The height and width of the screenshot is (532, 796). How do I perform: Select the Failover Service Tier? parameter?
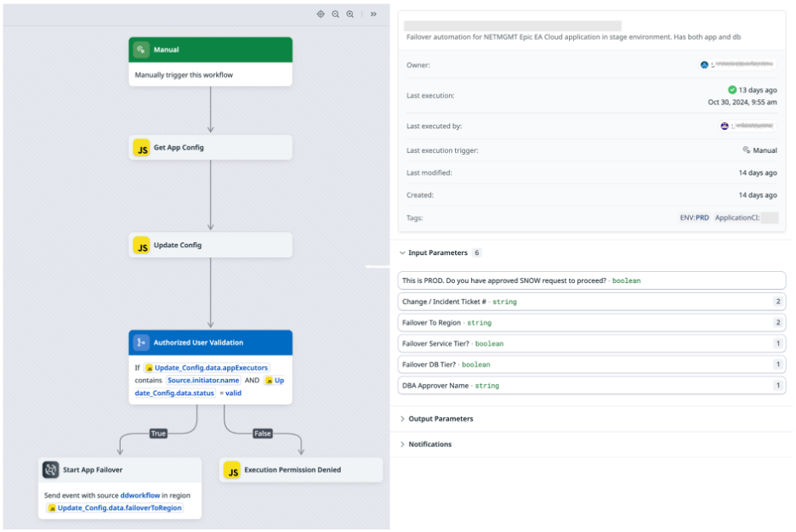(591, 344)
